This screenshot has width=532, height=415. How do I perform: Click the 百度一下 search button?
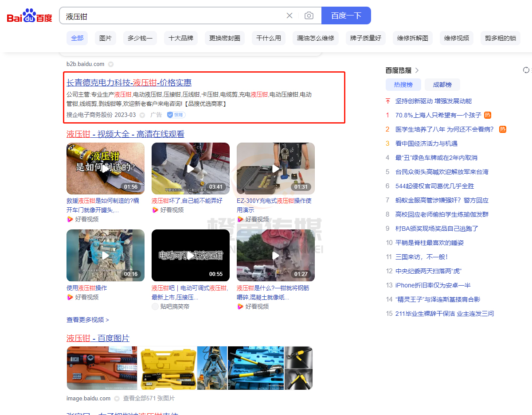coord(346,16)
